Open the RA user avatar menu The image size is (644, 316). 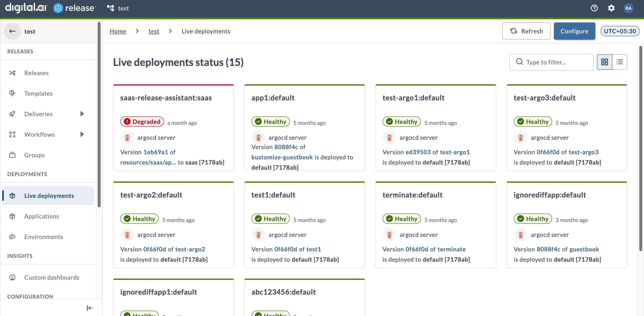click(628, 8)
